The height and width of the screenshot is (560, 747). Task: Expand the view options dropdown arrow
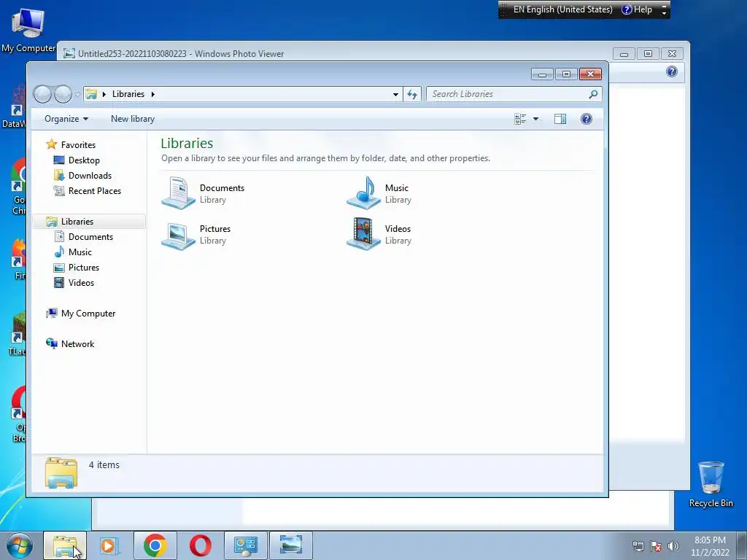tap(535, 119)
